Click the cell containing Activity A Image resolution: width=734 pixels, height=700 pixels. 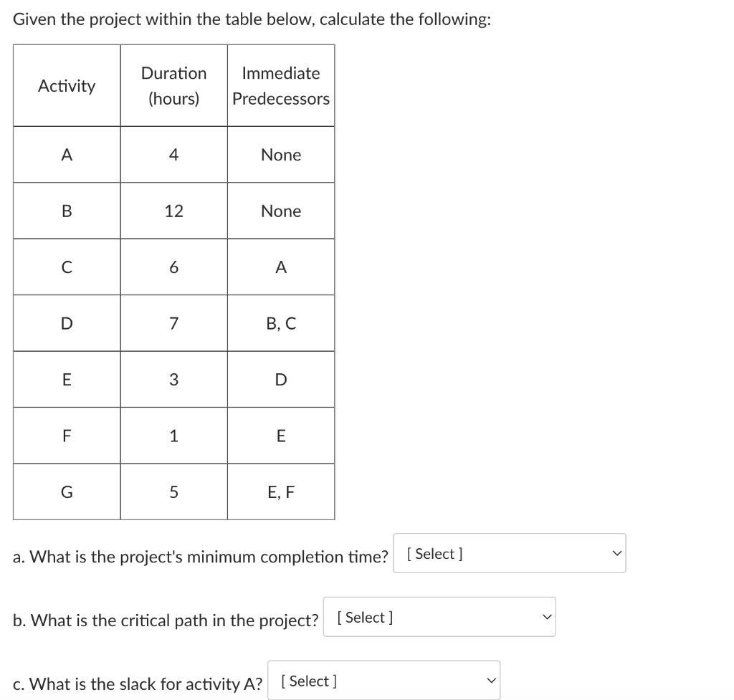(x=66, y=154)
